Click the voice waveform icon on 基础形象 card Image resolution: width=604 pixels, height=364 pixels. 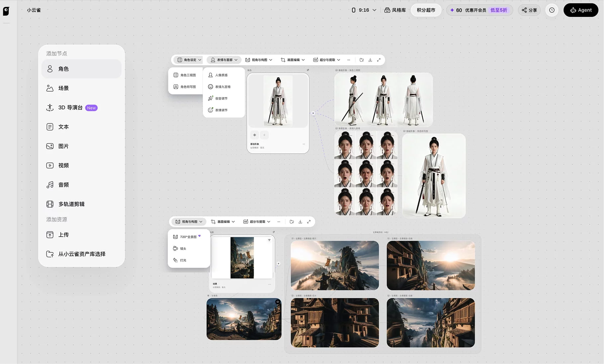[255, 135]
